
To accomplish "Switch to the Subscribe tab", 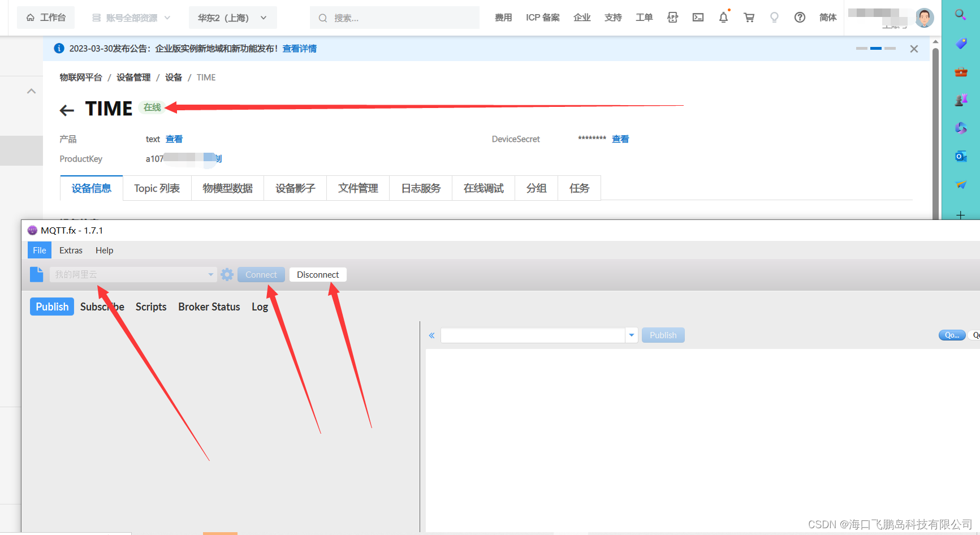I will (x=102, y=307).
